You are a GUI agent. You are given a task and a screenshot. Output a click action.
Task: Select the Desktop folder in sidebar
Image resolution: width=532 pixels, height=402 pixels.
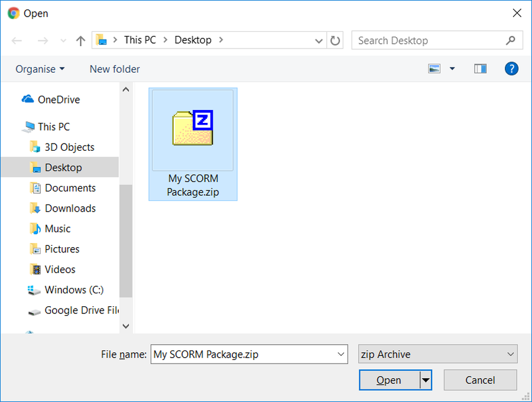tap(60, 167)
